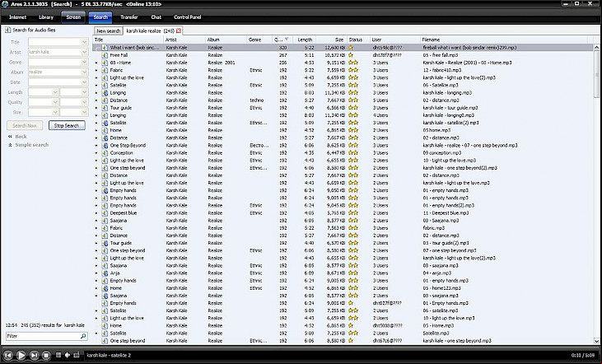Open the Control Panel tab
The width and height of the screenshot is (602, 364).
click(188, 17)
